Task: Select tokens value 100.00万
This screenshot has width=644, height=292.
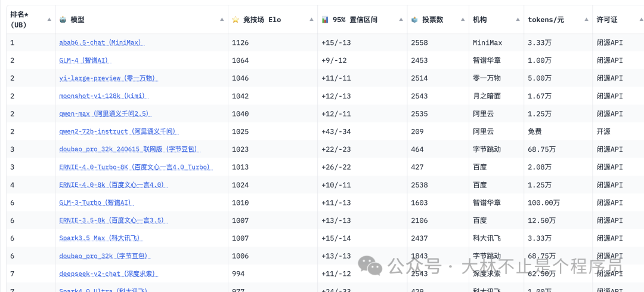Action: 544,203
